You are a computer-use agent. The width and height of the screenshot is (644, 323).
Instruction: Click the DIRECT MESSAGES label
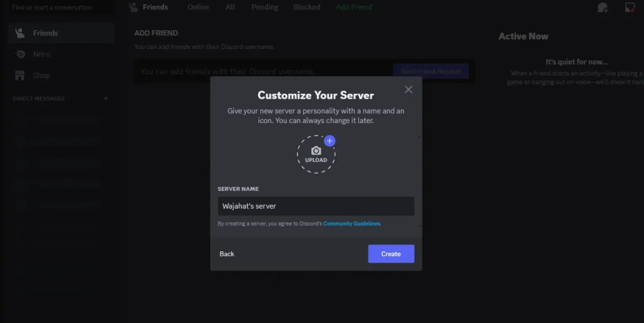tap(38, 99)
